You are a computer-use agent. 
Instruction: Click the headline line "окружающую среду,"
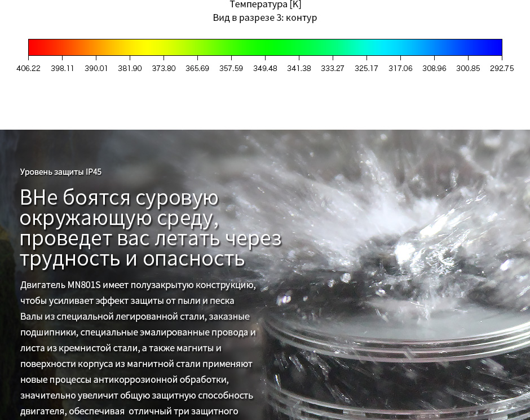pos(120,218)
